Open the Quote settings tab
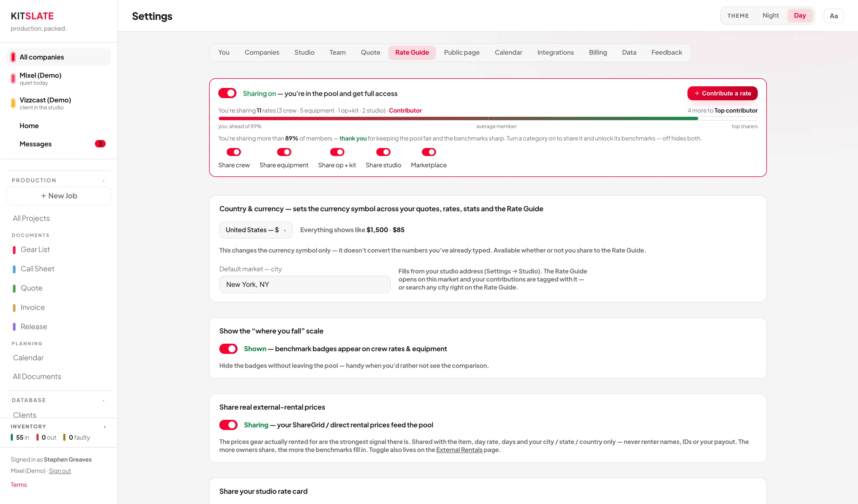The image size is (858, 504). (370, 53)
